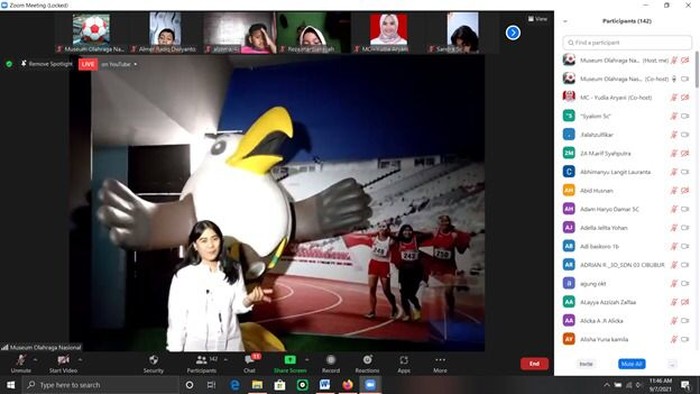Open the Chat panel icon
This screenshot has width=700, height=394.
click(x=249, y=360)
